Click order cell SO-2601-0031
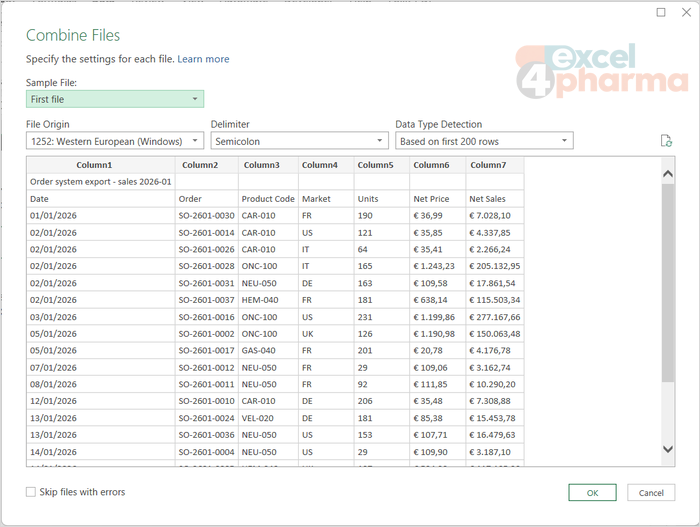This screenshot has height=527, width=700. click(x=207, y=283)
